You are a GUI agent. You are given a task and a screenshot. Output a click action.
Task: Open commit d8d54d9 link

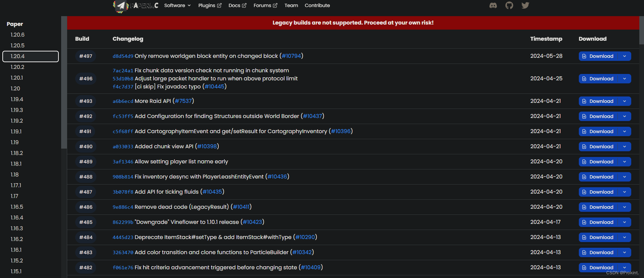click(123, 56)
